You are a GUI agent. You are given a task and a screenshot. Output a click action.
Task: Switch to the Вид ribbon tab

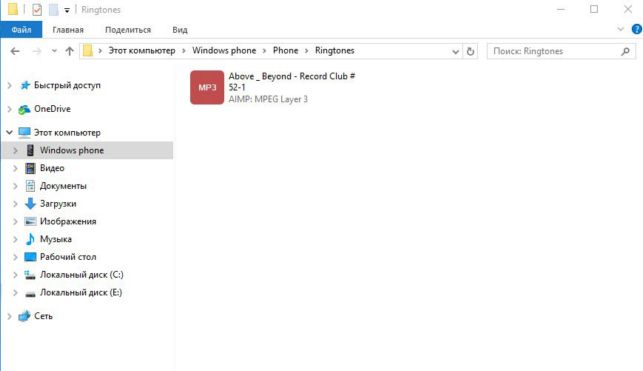pos(180,30)
